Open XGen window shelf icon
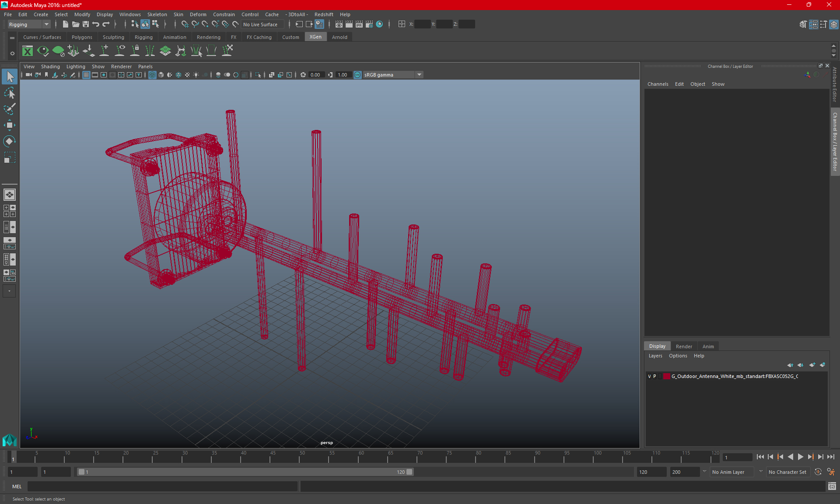 28,51
